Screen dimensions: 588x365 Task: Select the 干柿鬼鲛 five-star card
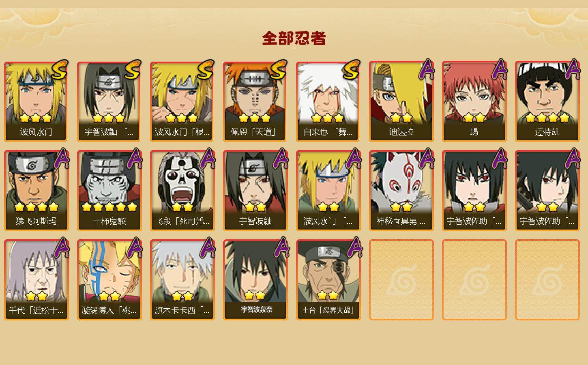[x=109, y=191]
